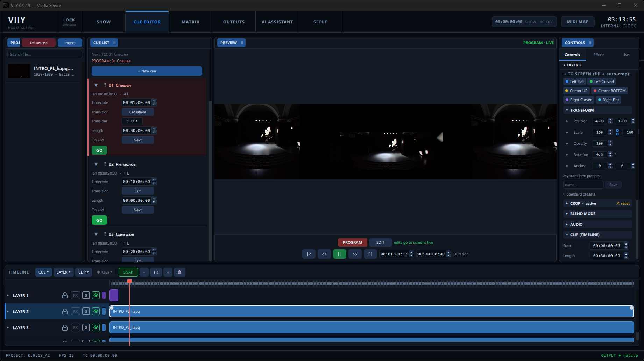
Task: Open MIDI MAP
Action: 578,22
